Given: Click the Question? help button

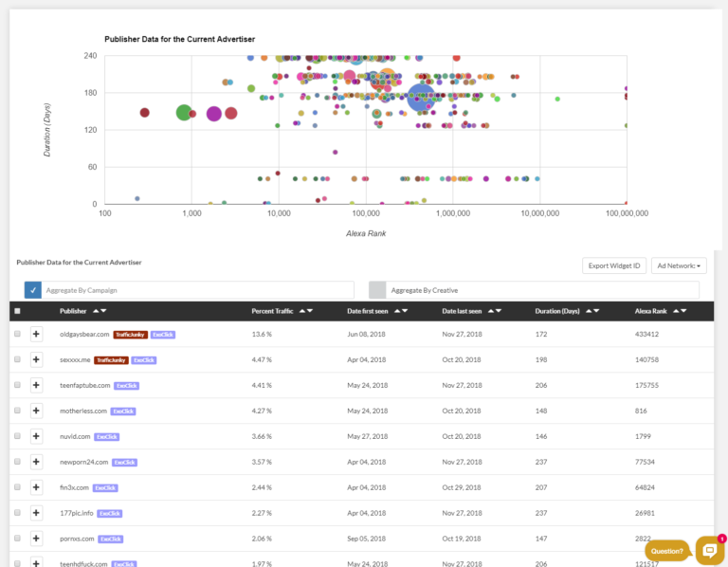Looking at the screenshot, I should pos(667,551).
